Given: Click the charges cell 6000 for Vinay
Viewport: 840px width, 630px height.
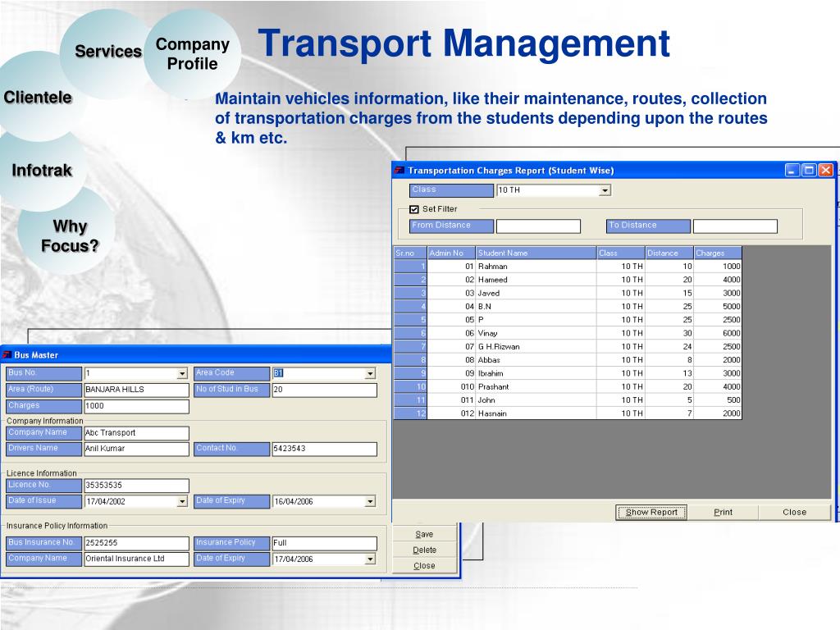Looking at the screenshot, I should click(x=718, y=333).
